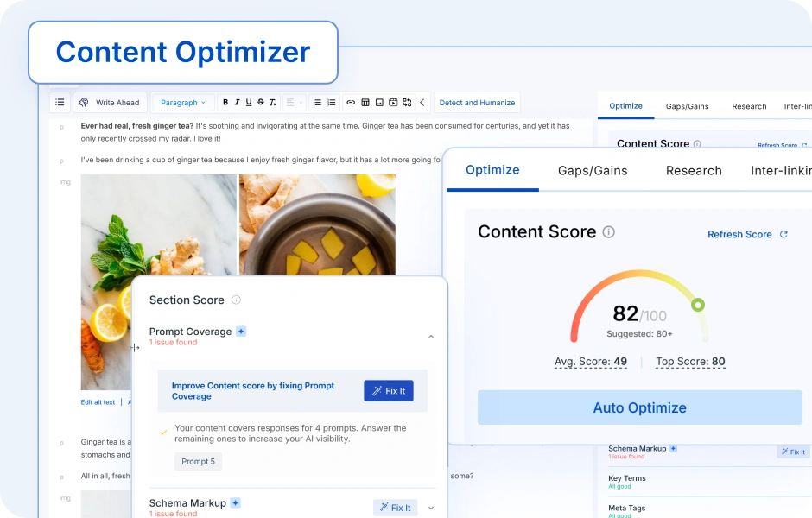Toggle underline formatting
The width and height of the screenshot is (812, 518).
[249, 103]
